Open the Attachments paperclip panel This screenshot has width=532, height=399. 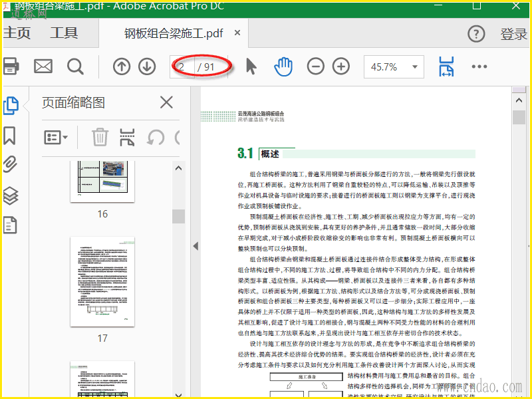coord(10,164)
